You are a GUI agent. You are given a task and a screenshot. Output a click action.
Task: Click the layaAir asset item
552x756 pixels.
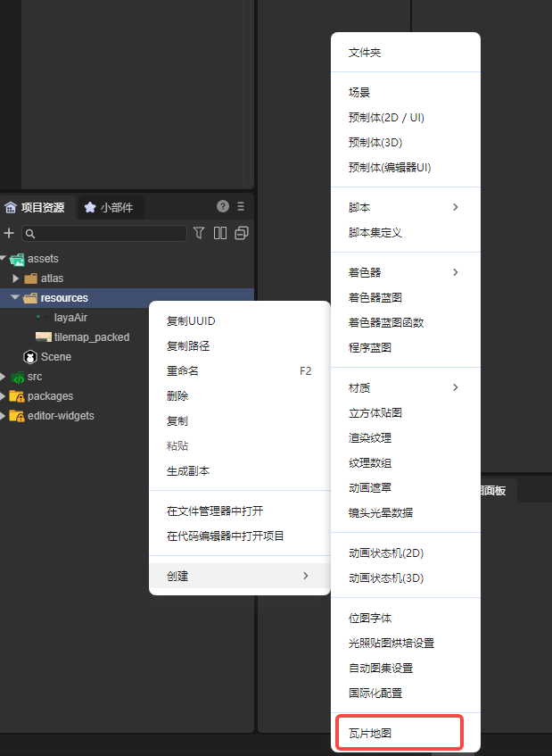click(70, 318)
